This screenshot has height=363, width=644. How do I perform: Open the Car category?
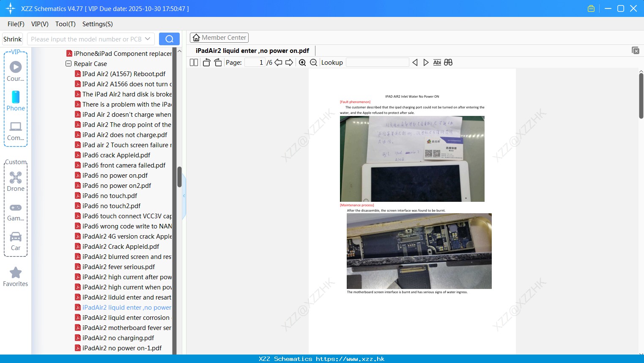point(16,241)
